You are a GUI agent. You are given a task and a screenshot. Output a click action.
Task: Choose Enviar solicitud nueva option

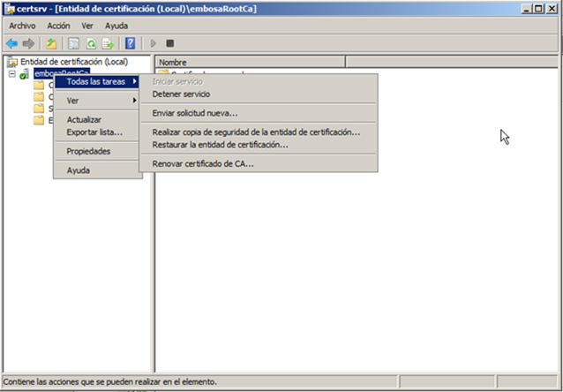point(194,113)
